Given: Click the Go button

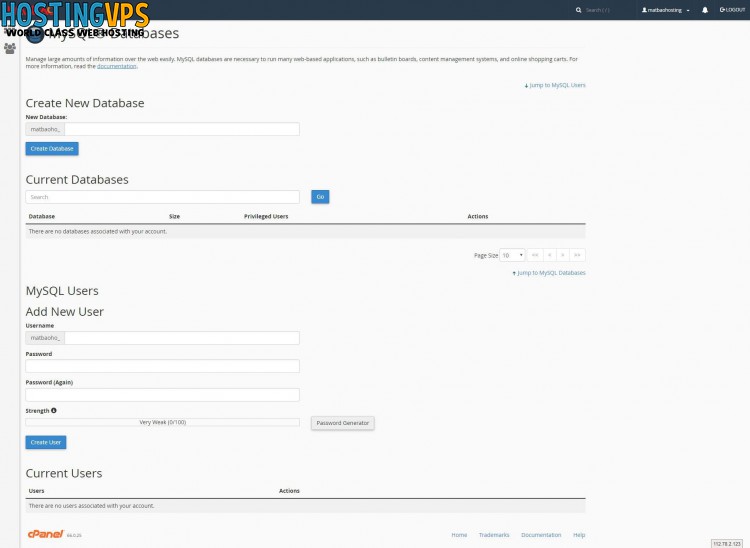Looking at the screenshot, I should click(x=320, y=197).
